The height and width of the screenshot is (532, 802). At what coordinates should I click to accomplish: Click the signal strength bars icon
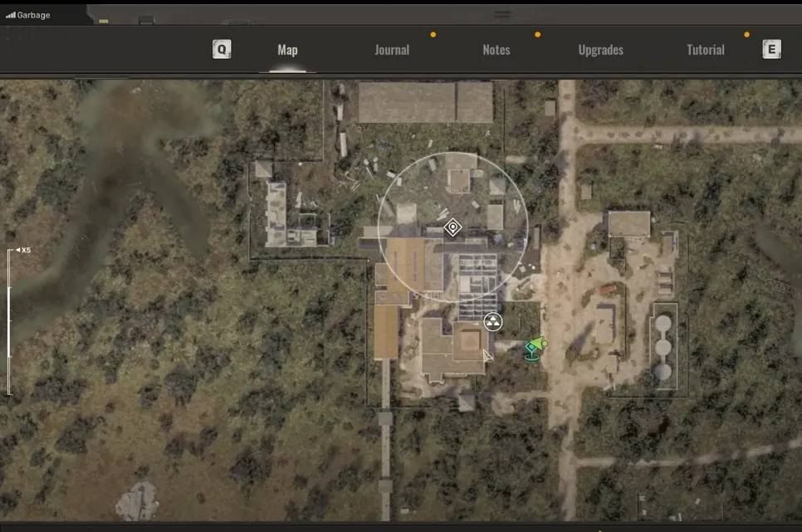[x=11, y=15]
